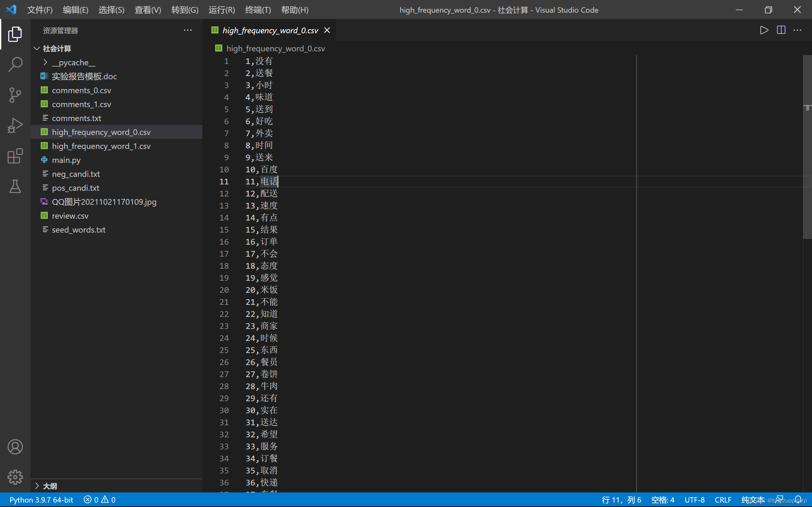Open the Run and Debug view
Viewport: 812px width, 507px height.
[x=15, y=125]
